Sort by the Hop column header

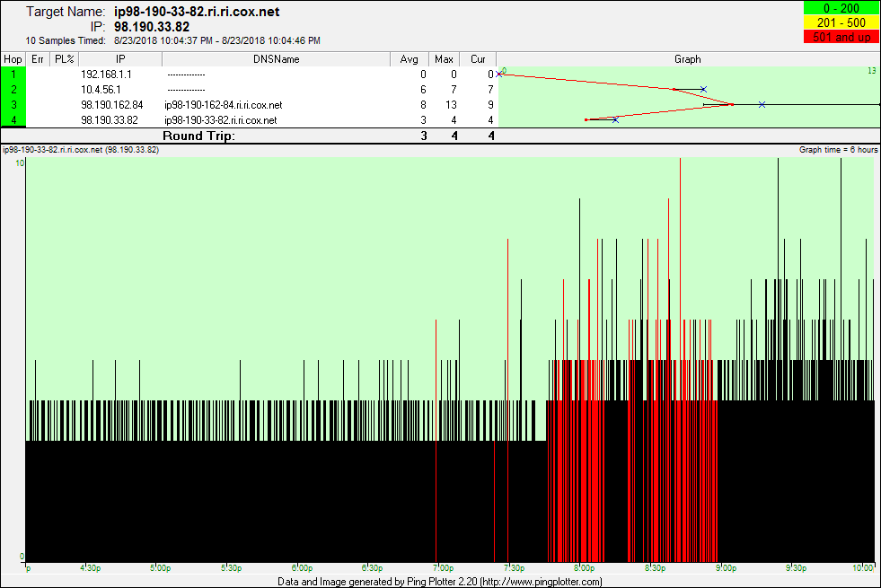pos(13,59)
